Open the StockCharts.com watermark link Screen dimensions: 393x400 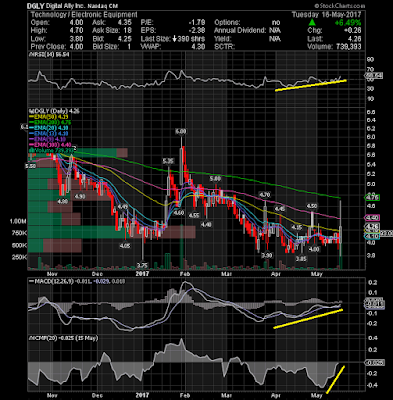[x=339, y=6]
